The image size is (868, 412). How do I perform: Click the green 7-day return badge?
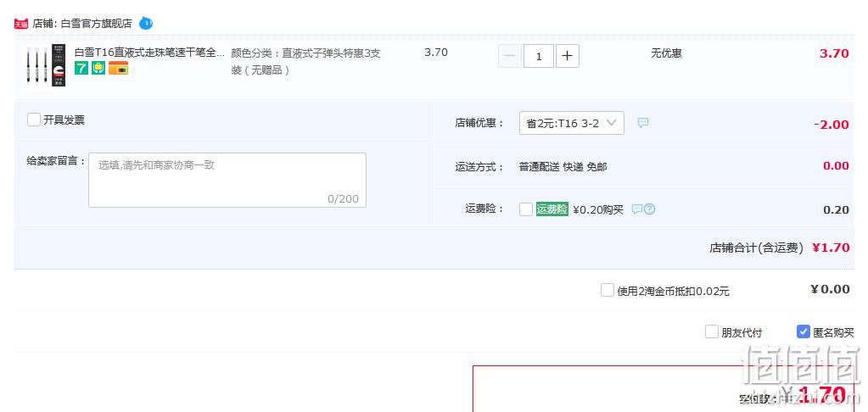click(81, 68)
